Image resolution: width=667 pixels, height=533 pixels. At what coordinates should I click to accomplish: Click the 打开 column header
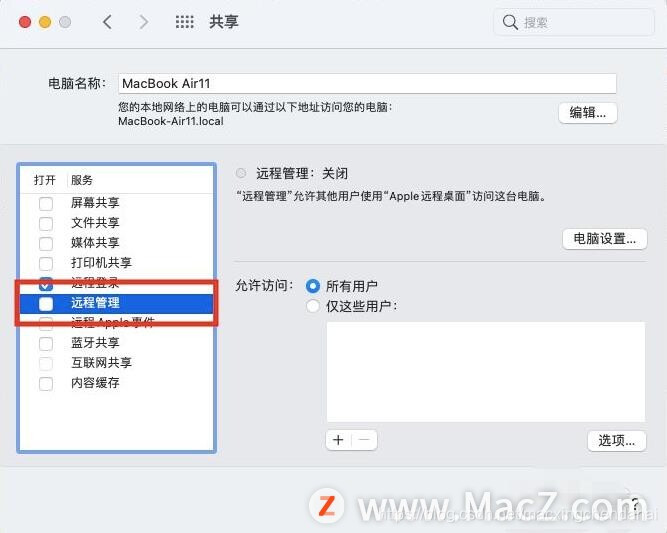(x=45, y=180)
